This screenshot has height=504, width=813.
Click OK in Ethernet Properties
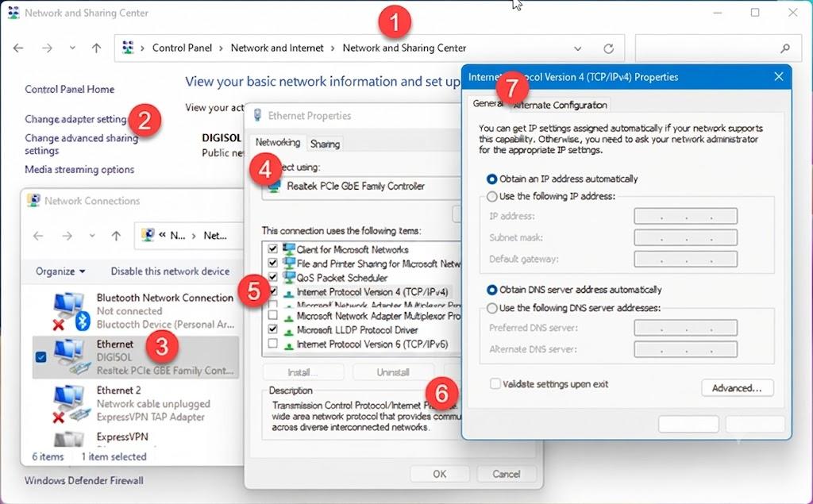(x=440, y=474)
